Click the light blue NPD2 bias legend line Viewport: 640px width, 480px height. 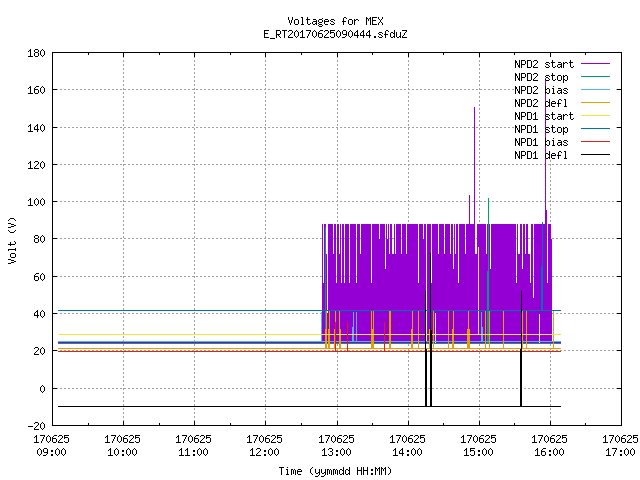click(x=596, y=89)
